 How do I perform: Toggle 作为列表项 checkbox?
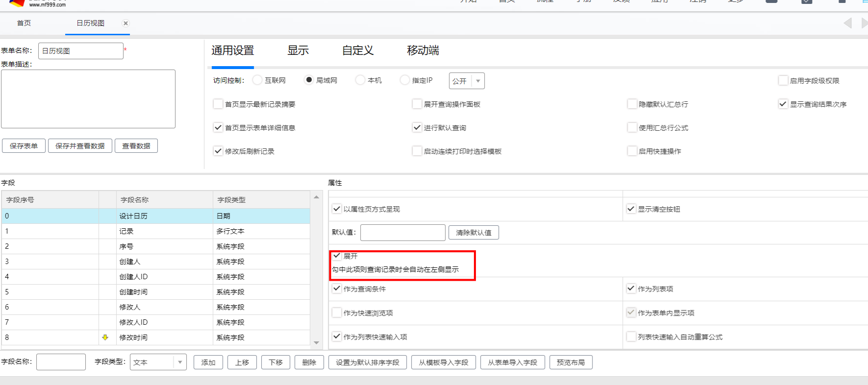point(631,289)
